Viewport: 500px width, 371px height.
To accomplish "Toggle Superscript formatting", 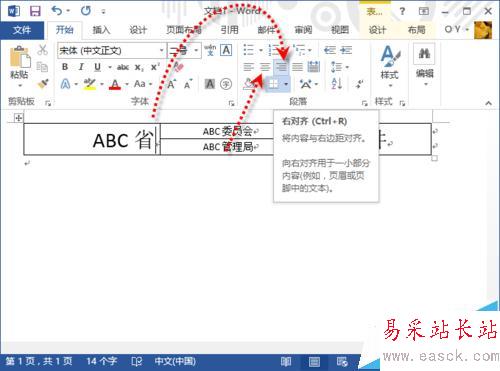I will [x=155, y=67].
